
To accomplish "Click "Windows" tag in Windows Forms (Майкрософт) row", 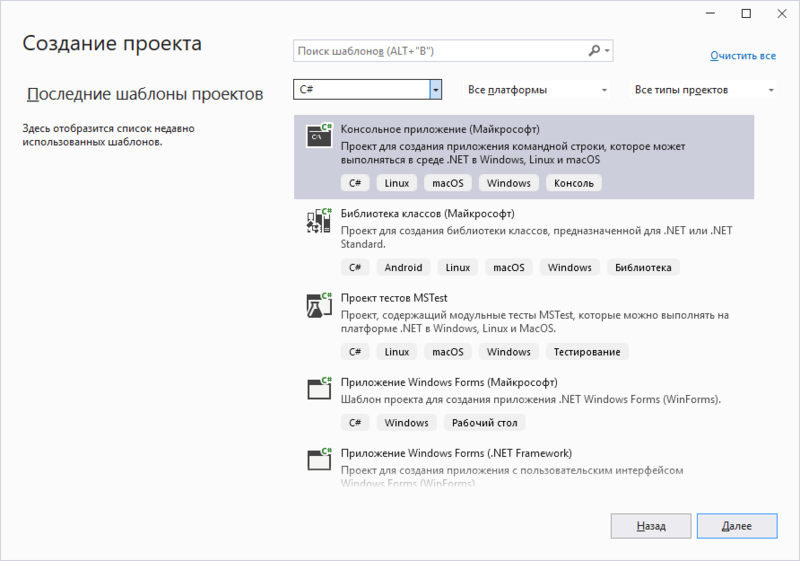I will pos(406,423).
